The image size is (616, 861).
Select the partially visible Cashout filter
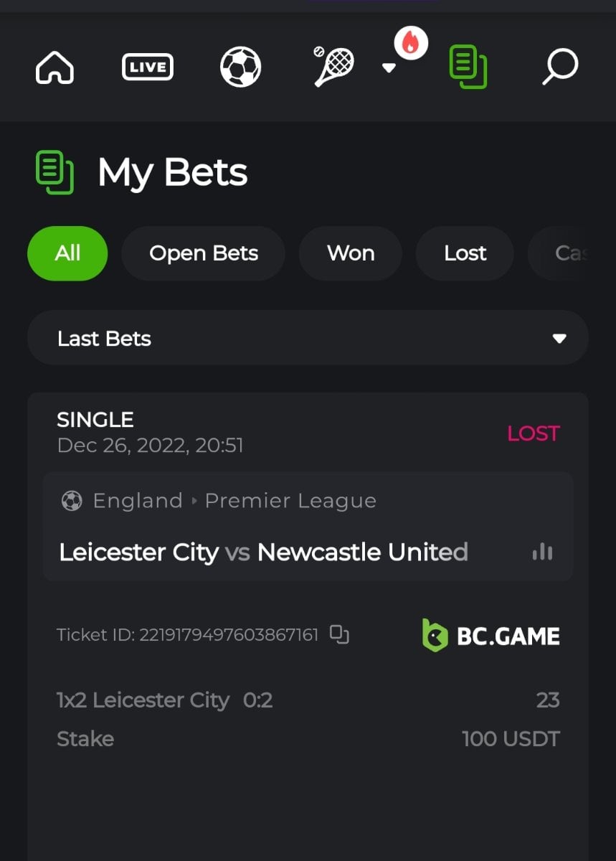coord(570,253)
